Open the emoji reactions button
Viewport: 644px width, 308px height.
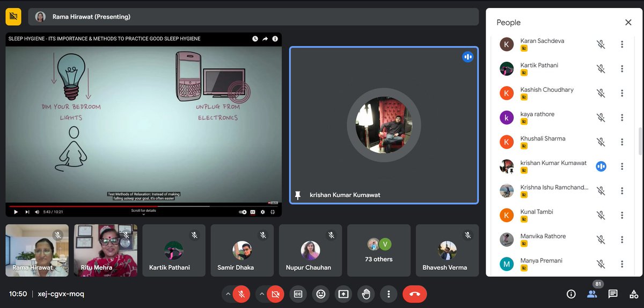(321, 294)
